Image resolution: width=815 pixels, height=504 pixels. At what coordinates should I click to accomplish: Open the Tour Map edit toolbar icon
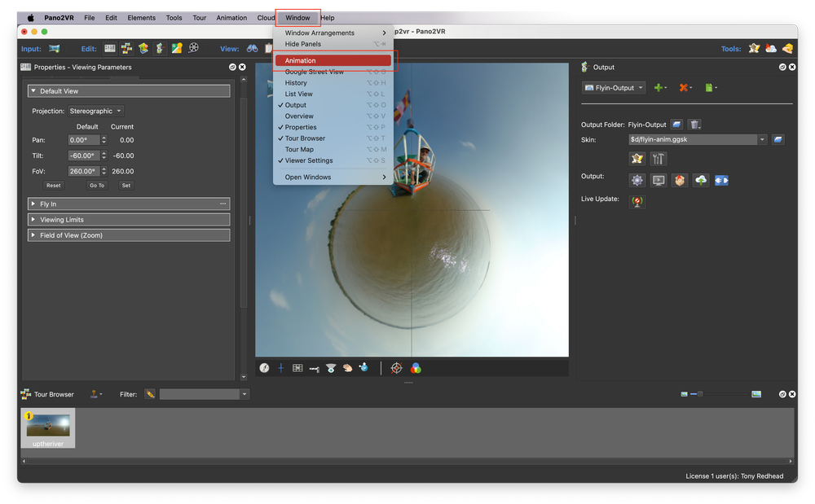[143, 48]
